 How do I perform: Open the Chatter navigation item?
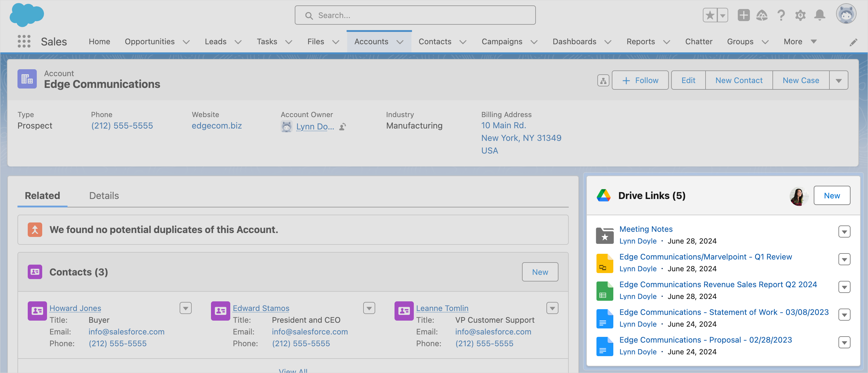[x=699, y=42]
